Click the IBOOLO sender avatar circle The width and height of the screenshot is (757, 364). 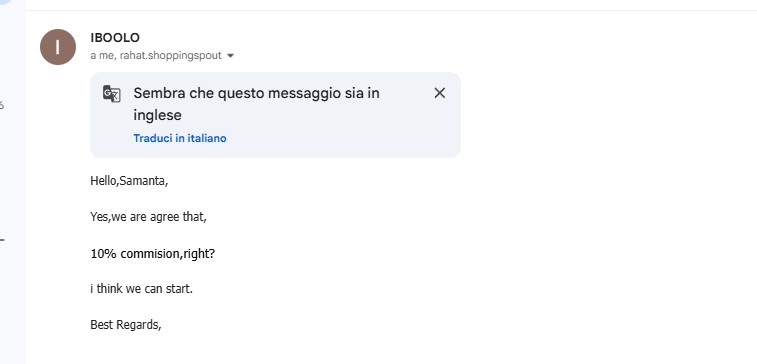click(x=58, y=47)
